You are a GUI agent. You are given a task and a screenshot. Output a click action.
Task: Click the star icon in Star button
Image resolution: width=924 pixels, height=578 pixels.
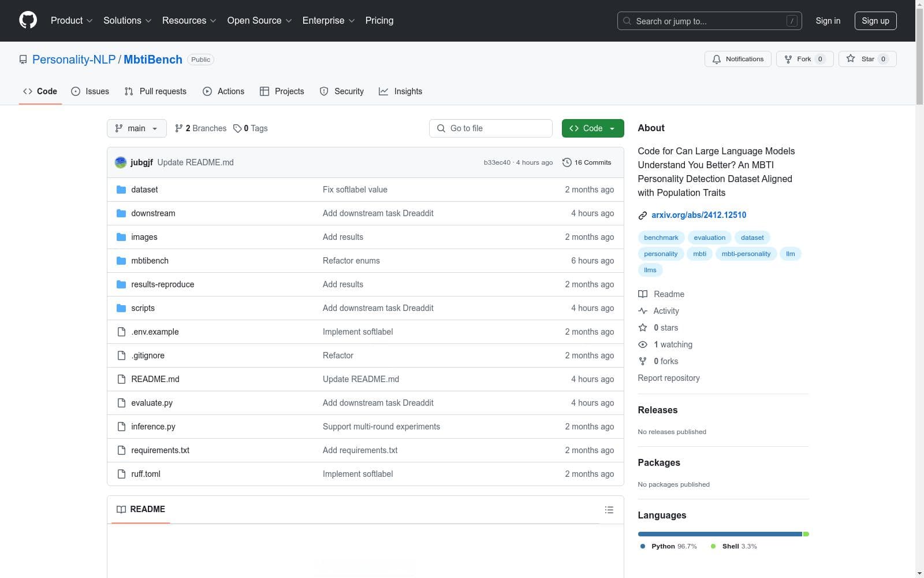pos(851,58)
